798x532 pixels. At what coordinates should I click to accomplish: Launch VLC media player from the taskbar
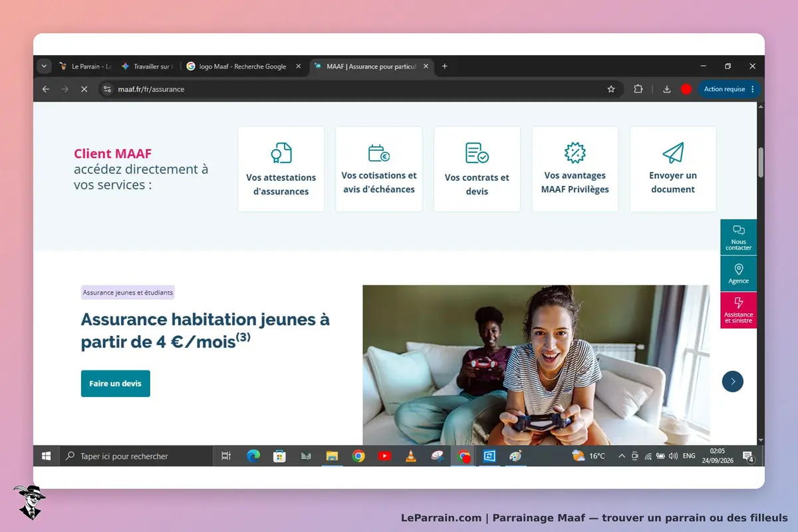411,456
